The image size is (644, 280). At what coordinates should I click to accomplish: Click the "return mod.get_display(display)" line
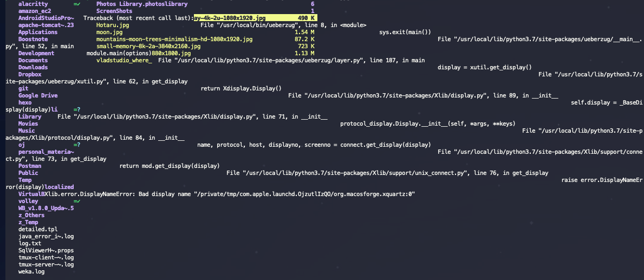point(170,166)
